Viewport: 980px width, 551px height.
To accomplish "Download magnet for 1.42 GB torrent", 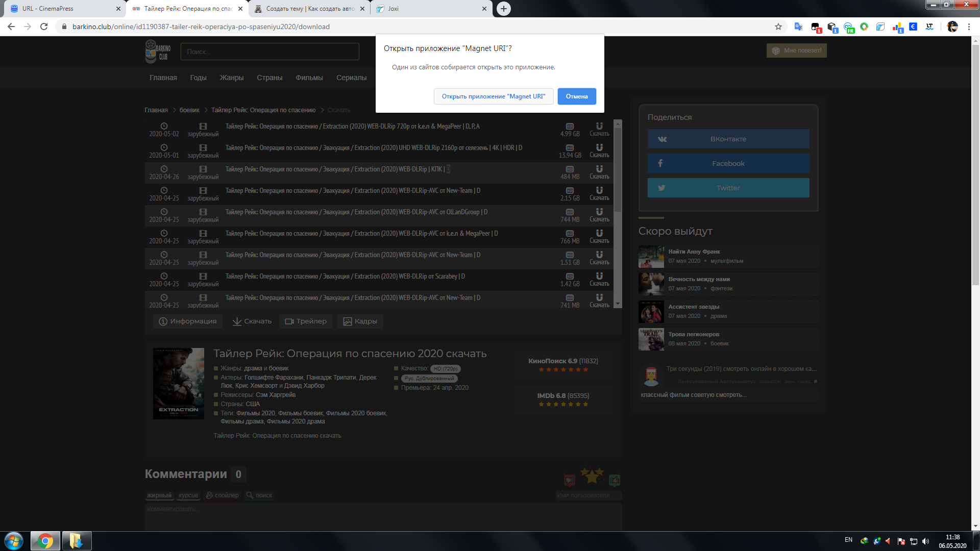I will tap(599, 280).
